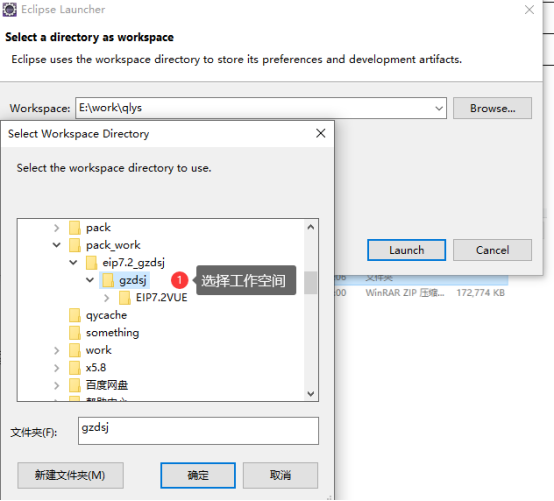Click the folder tree scrollbar thumb
554x501 pixels.
[311, 283]
